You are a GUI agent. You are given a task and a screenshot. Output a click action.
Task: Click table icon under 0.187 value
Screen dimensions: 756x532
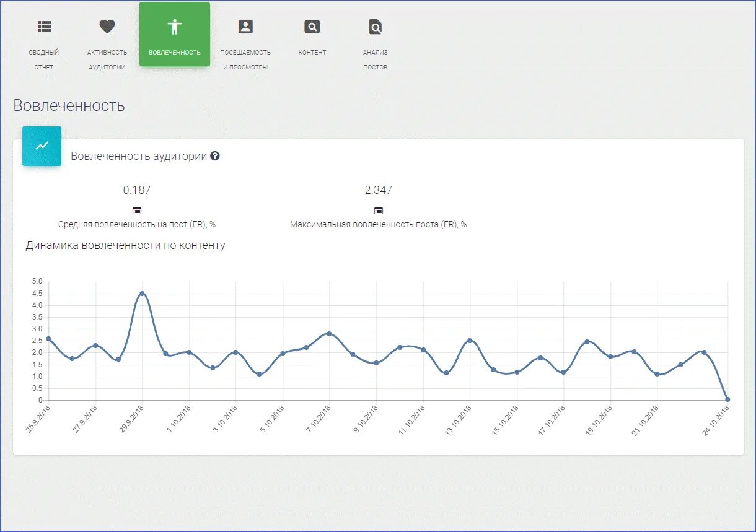pyautogui.click(x=137, y=211)
